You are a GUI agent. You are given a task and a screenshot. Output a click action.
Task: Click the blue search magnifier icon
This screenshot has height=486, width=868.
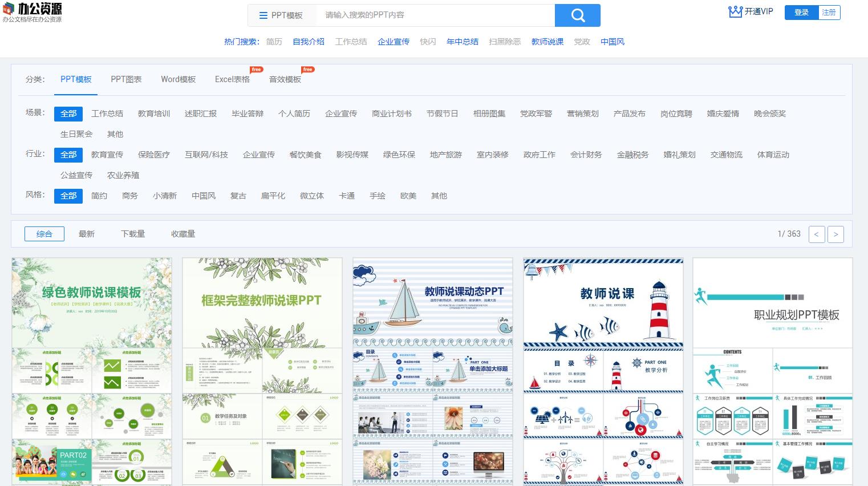coord(577,15)
